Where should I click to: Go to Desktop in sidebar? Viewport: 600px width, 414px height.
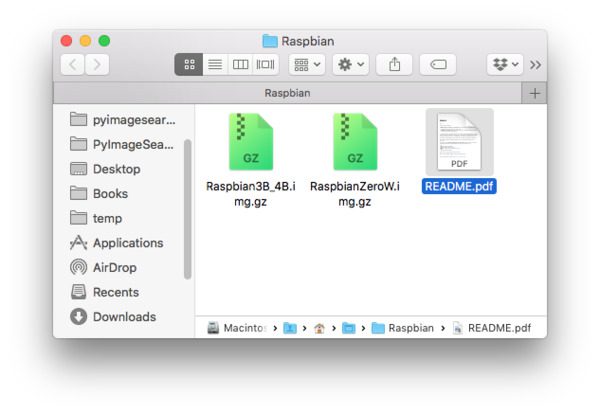coord(105,169)
